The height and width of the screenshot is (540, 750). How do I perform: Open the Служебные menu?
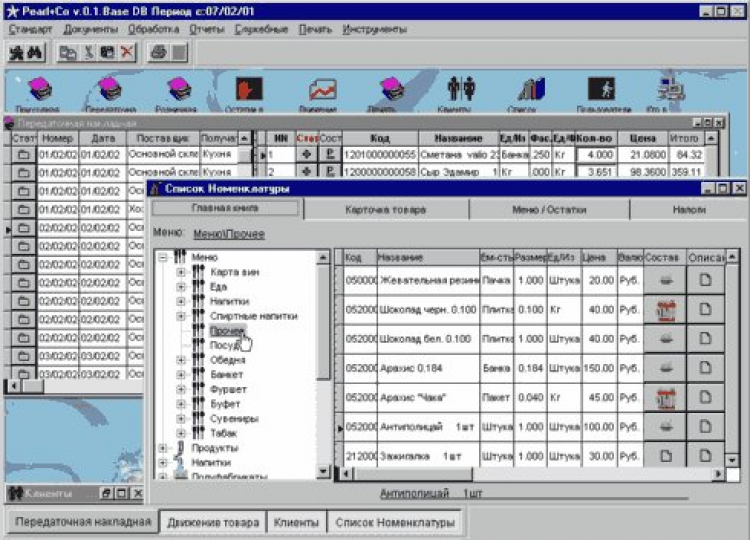click(264, 29)
